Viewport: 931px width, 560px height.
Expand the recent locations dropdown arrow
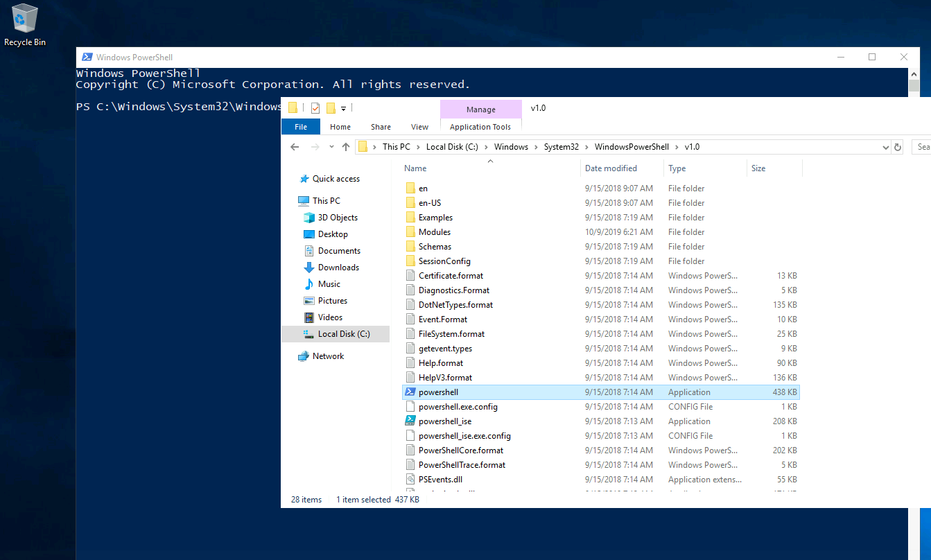[x=332, y=147]
